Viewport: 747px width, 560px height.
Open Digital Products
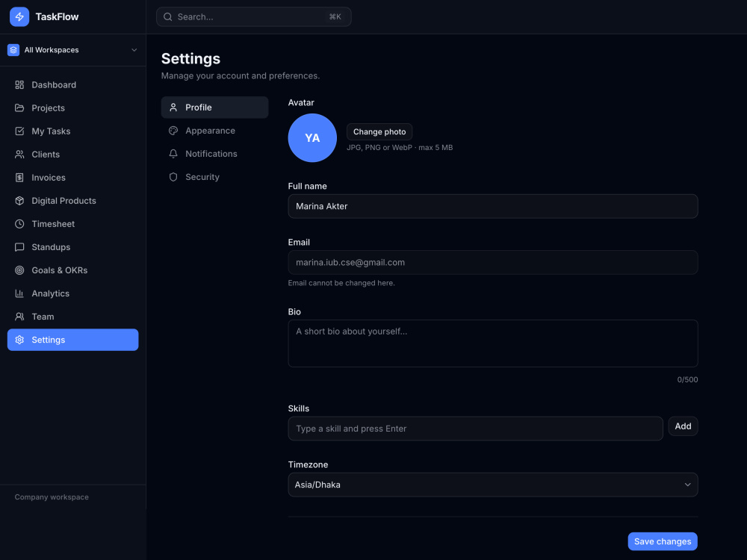pos(73,200)
